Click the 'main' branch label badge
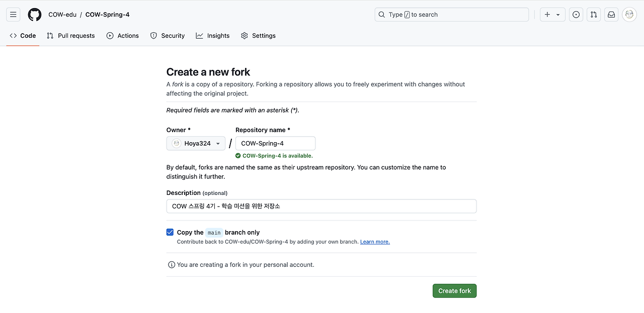Viewport: 644px width, 313px height. coord(214,233)
